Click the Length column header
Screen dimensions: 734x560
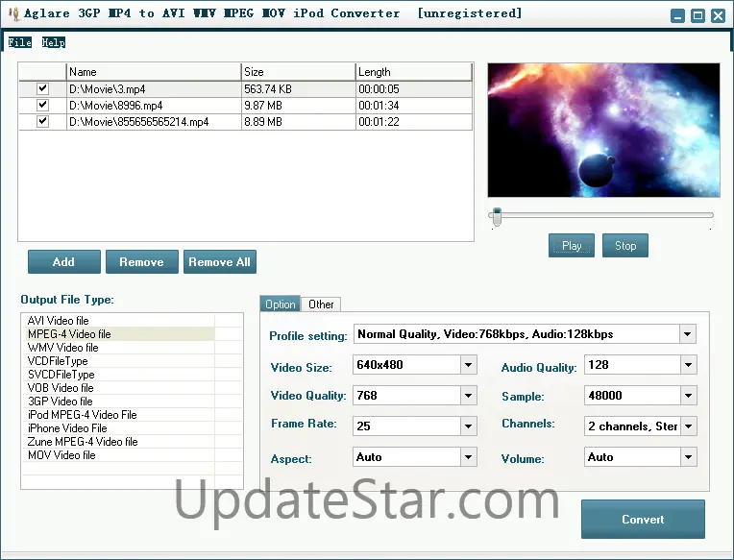point(413,72)
